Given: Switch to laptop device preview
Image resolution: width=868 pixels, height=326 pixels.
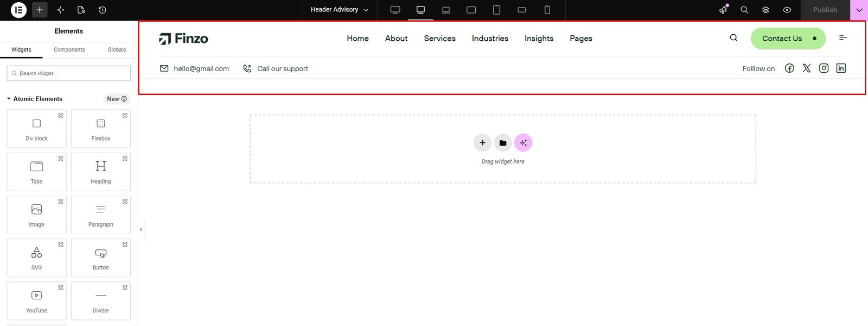Looking at the screenshot, I should click(446, 10).
